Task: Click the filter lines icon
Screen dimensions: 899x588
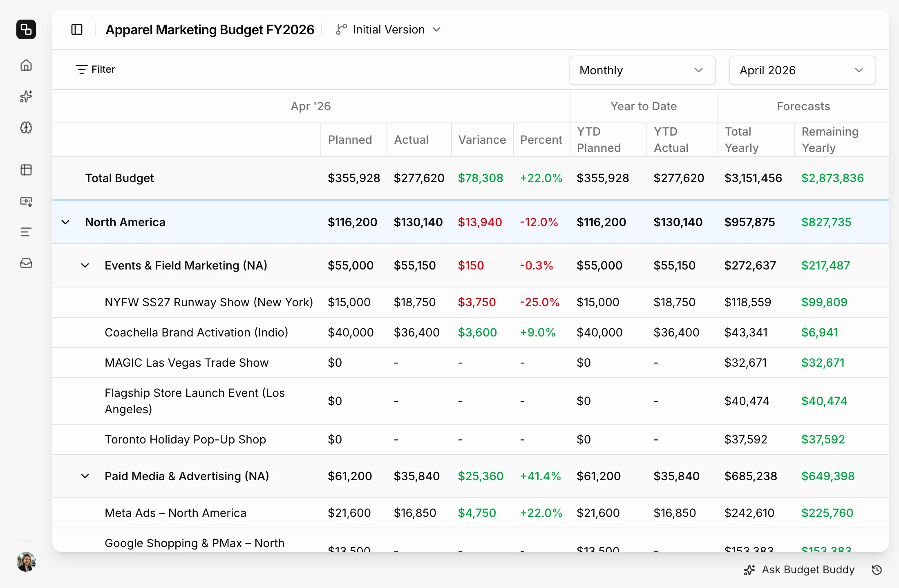Action: [81, 69]
